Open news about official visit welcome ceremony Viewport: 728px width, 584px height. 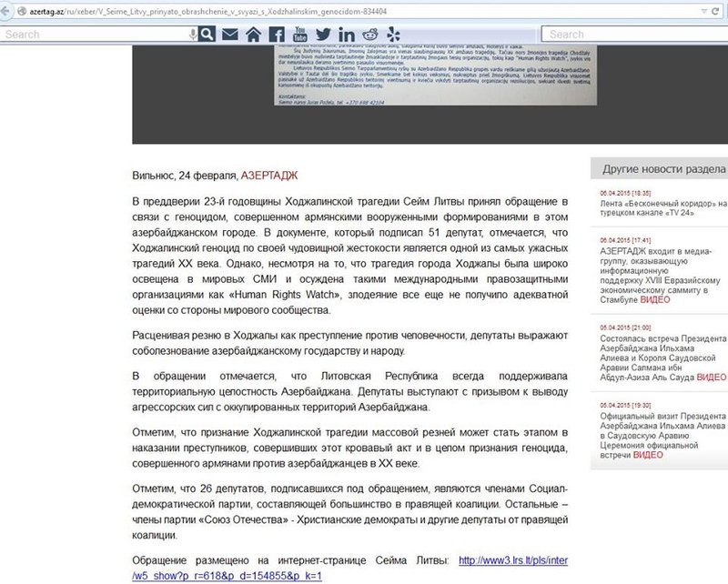pyautogui.click(x=660, y=437)
